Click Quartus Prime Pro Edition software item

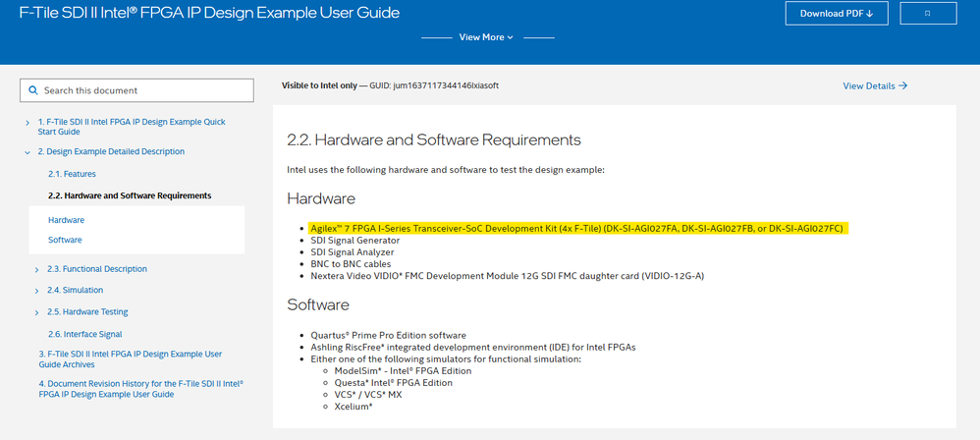(x=388, y=336)
